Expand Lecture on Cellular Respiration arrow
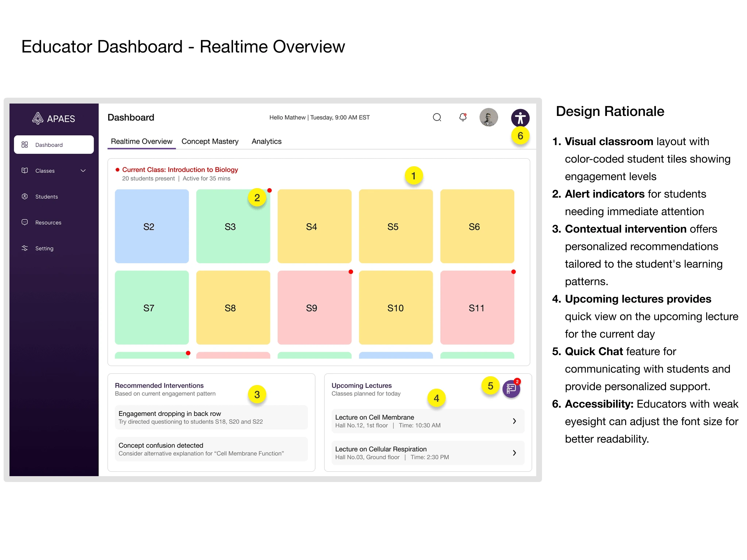 (514, 453)
